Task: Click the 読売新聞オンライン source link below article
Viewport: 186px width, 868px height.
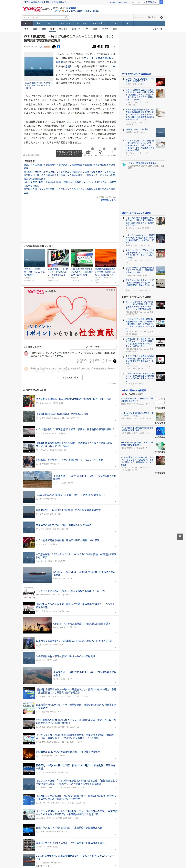Action: 108,200
